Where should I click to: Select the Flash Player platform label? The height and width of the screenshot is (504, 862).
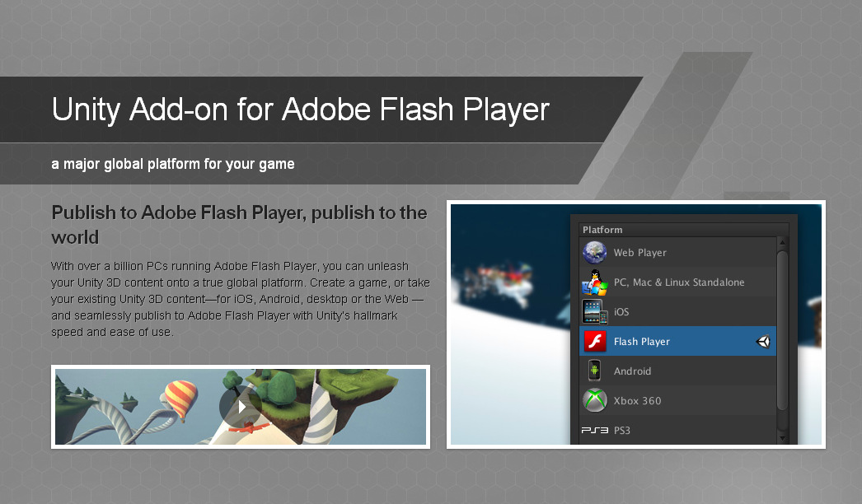pyautogui.click(x=641, y=342)
